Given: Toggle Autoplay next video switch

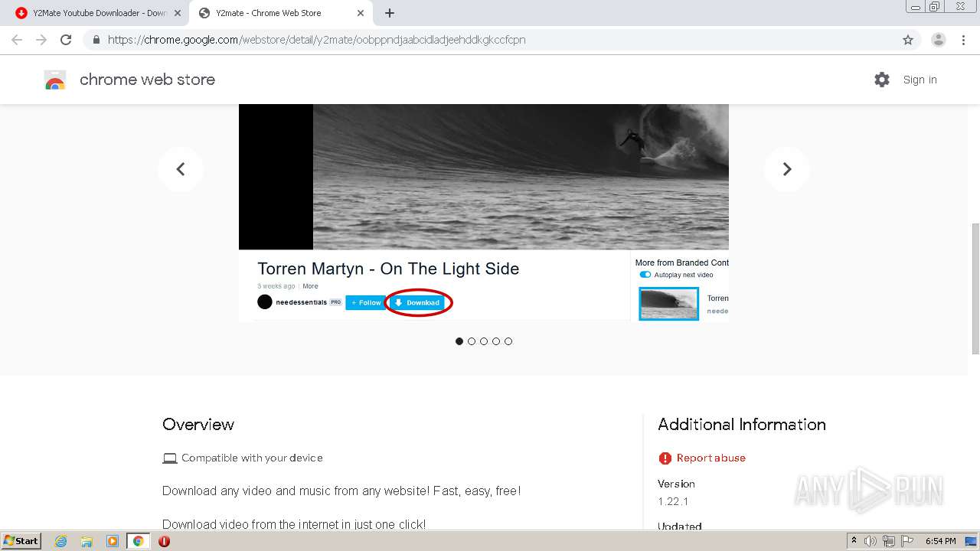Looking at the screenshot, I should tap(645, 275).
